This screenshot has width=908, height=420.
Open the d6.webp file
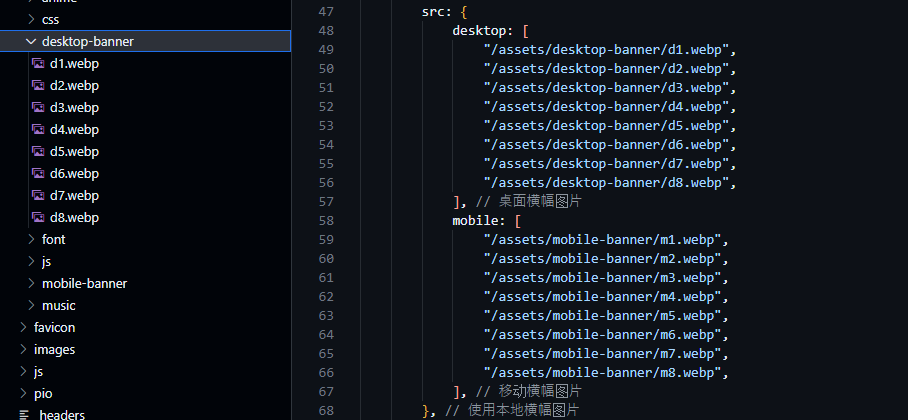[74, 173]
